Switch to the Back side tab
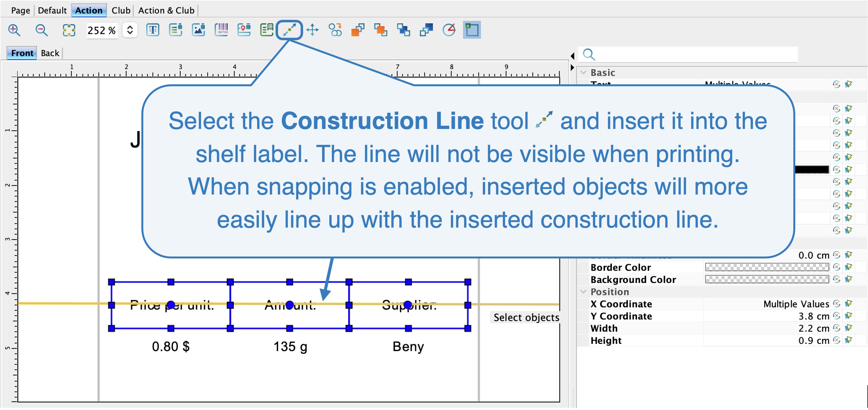The image size is (868, 410). (50, 53)
